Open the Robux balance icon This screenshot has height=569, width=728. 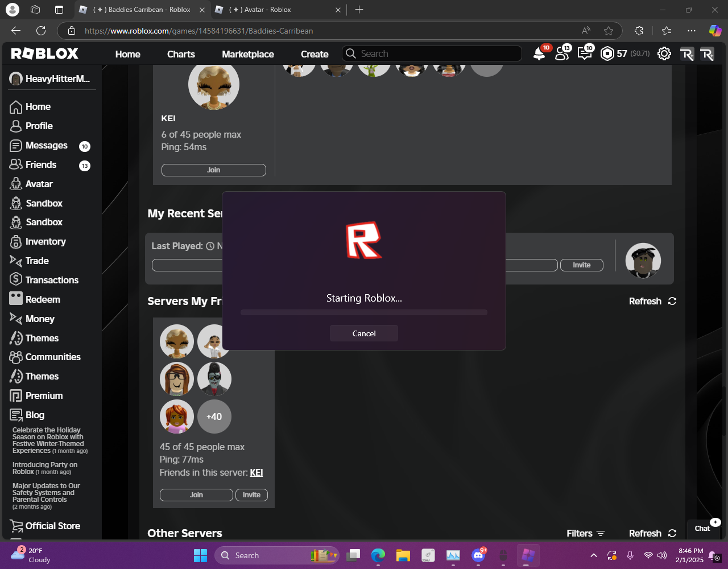click(x=607, y=54)
